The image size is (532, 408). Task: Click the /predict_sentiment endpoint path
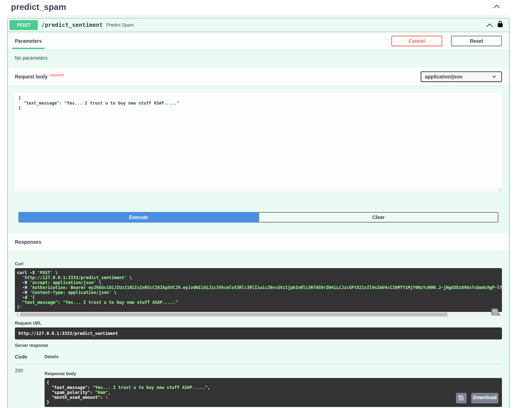click(x=72, y=25)
